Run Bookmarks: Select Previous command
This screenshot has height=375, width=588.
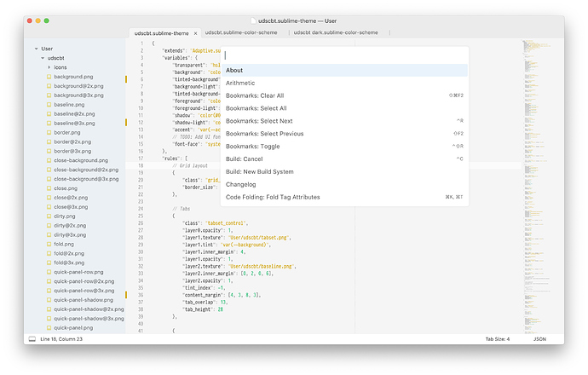tap(344, 134)
